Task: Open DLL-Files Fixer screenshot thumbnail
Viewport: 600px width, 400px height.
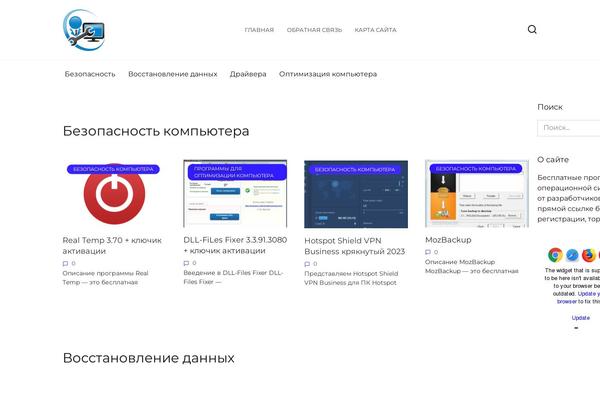Action: [235, 194]
